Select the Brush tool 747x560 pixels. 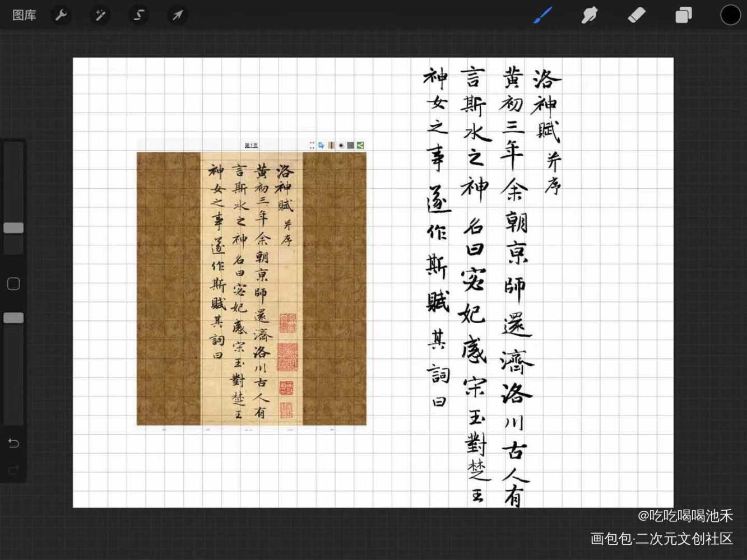click(542, 15)
